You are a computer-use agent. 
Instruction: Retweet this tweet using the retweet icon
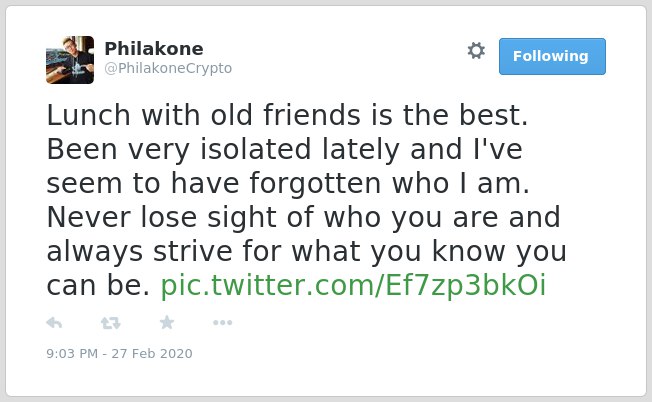(111, 323)
